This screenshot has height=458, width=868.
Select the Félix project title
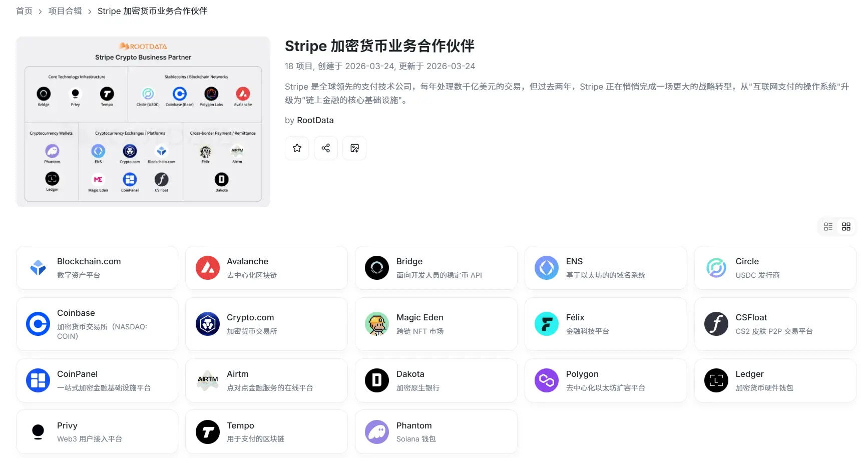click(575, 317)
